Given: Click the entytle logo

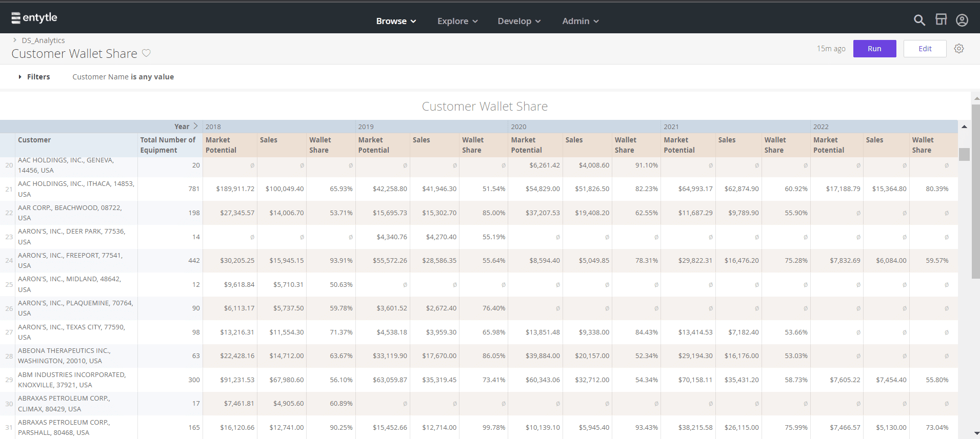Looking at the screenshot, I should pyautogui.click(x=34, y=18).
